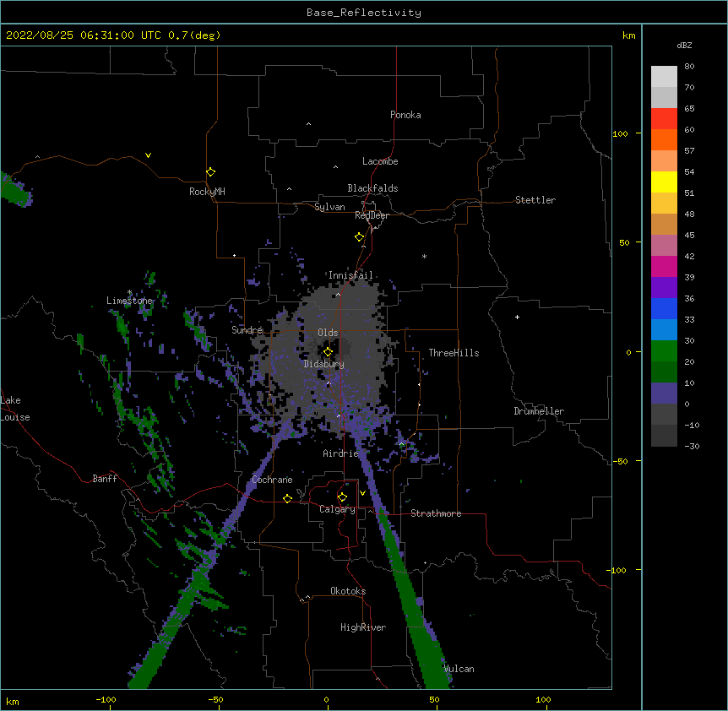Pick the light blue 30–33 dBZ legend swatch
The width and height of the screenshot is (728, 711).
[x=664, y=330]
